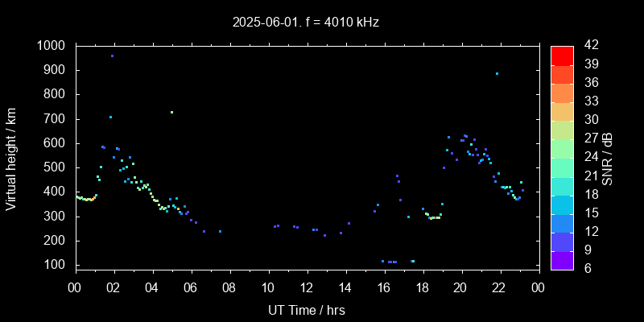Click the 'Virtual height / km' axis label
The height and width of the screenshot is (322, 644).
(x=11, y=158)
